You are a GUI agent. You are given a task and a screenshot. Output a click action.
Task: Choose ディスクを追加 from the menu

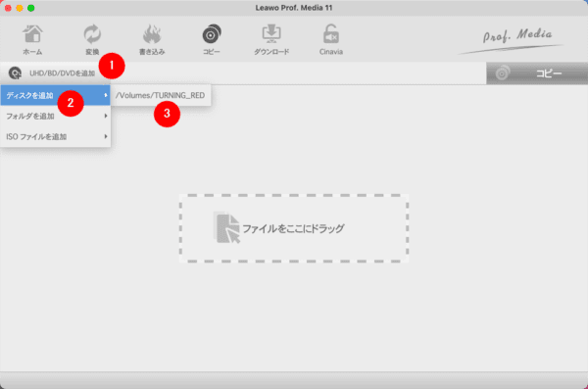(55, 95)
